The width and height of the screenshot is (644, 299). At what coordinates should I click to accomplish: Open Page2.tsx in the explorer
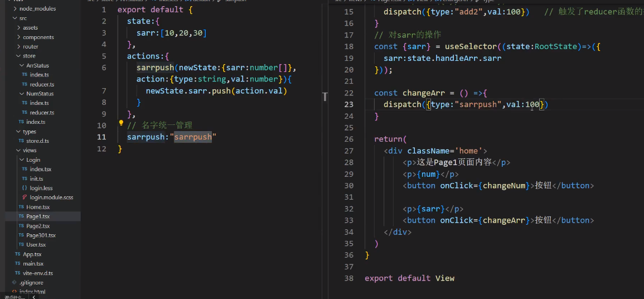tap(38, 226)
